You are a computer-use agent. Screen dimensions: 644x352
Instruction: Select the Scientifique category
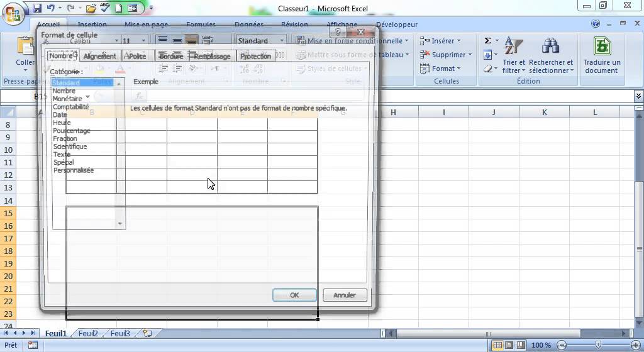tap(70, 146)
